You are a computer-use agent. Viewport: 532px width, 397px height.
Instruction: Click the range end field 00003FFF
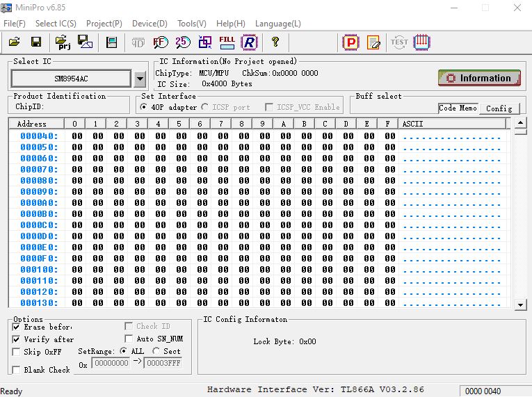pos(163,363)
